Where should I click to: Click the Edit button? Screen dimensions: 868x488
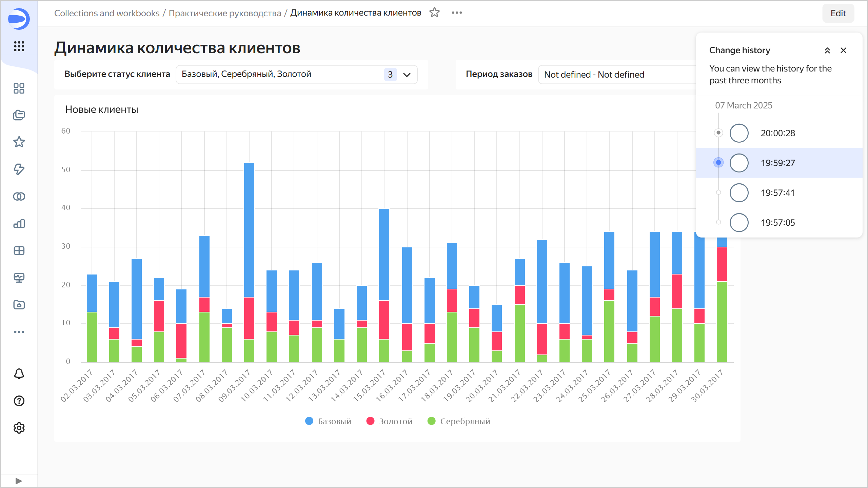pyautogui.click(x=838, y=13)
